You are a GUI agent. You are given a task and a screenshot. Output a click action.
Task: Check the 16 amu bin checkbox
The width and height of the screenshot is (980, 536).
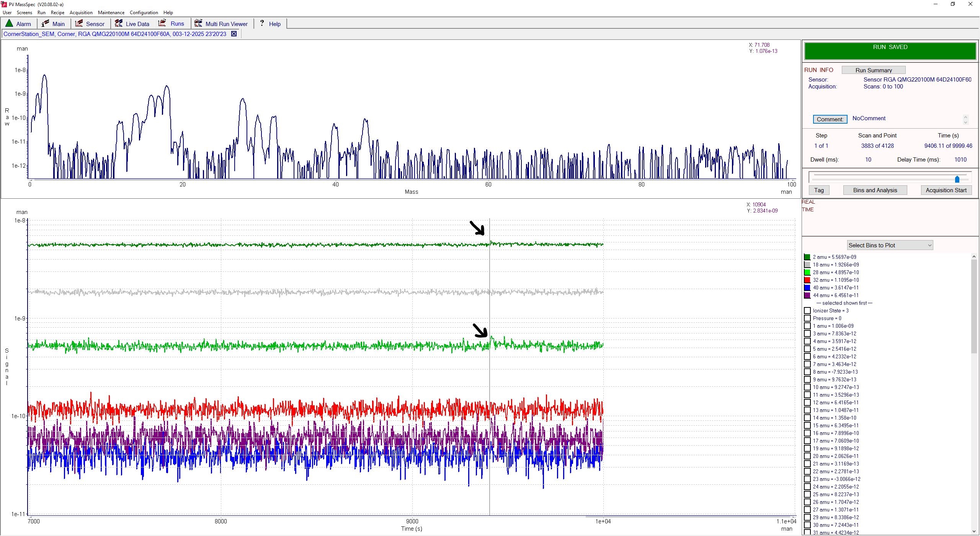click(807, 433)
